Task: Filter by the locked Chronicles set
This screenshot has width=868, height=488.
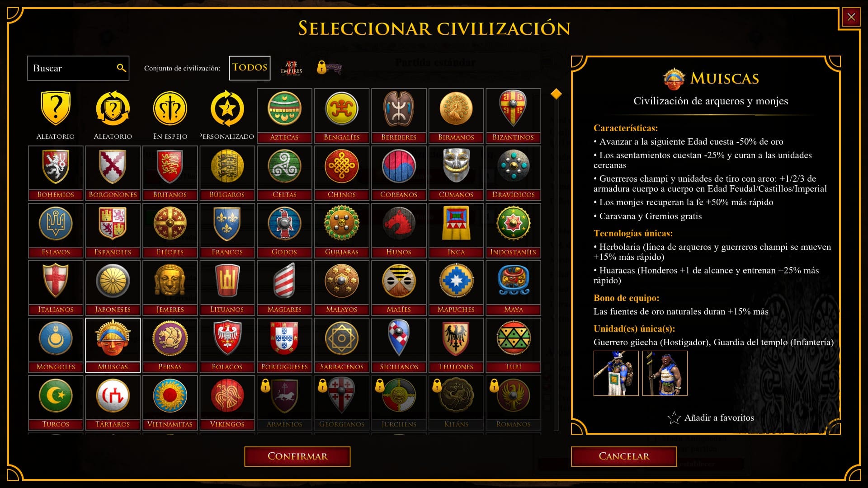Action: pyautogui.click(x=329, y=68)
